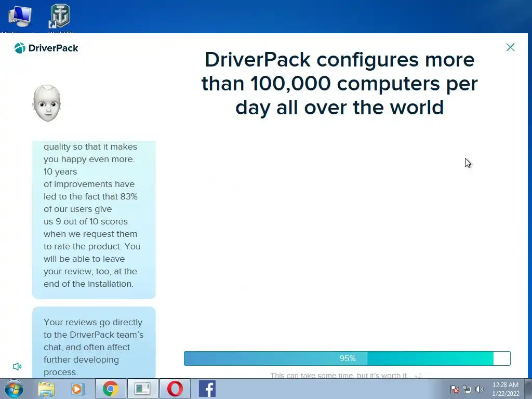Open the volume speaker in system tray

(x=479, y=389)
